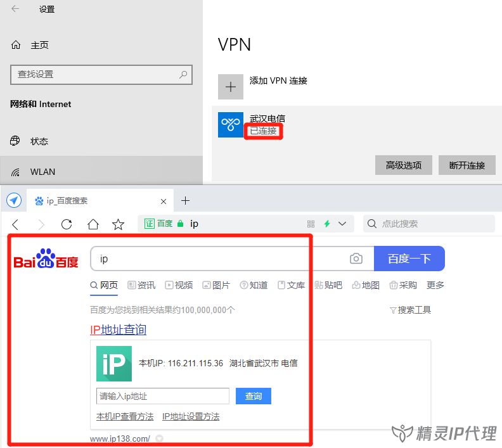Click the 高级选项 button
The image size is (502, 448).
[403, 165]
